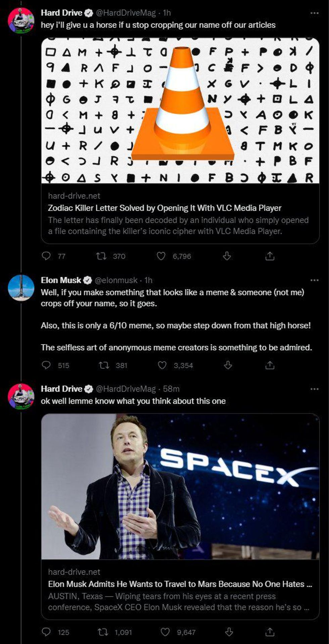The image size is (329, 644).
Task: Share Elon Musk's tweet
Action: [x=270, y=365]
